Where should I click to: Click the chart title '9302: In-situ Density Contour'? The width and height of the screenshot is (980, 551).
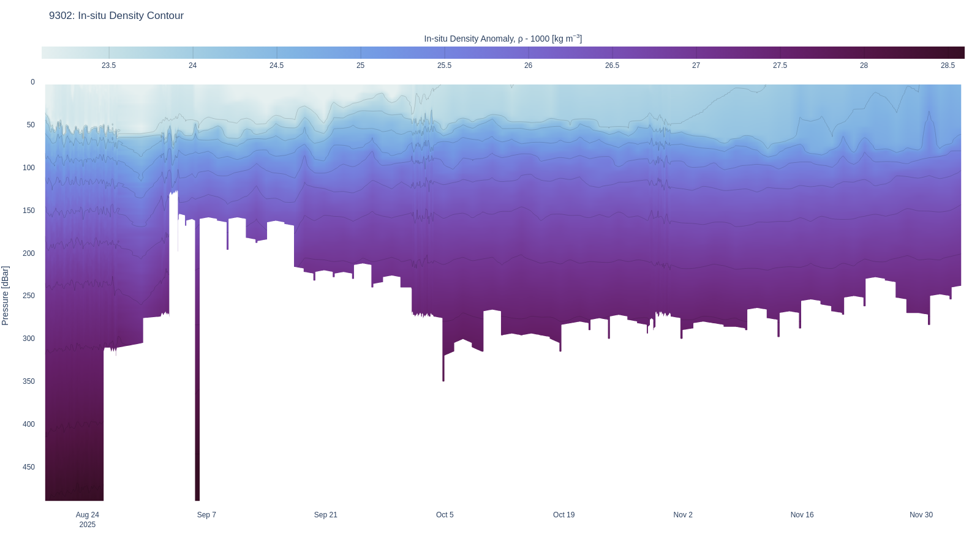pos(116,16)
